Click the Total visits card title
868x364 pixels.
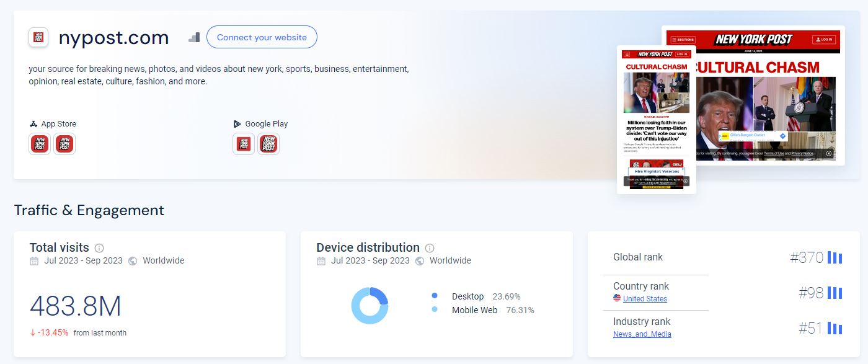pos(60,247)
